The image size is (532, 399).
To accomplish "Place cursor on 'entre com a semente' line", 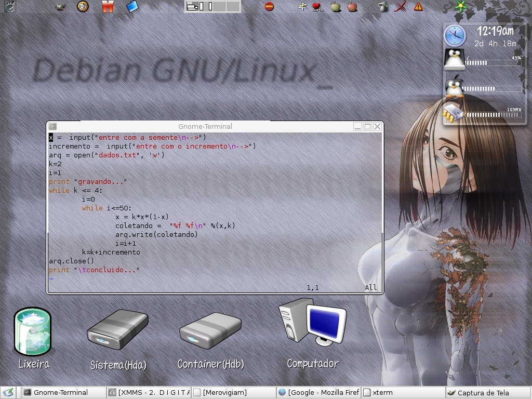I will pyautogui.click(x=128, y=137).
